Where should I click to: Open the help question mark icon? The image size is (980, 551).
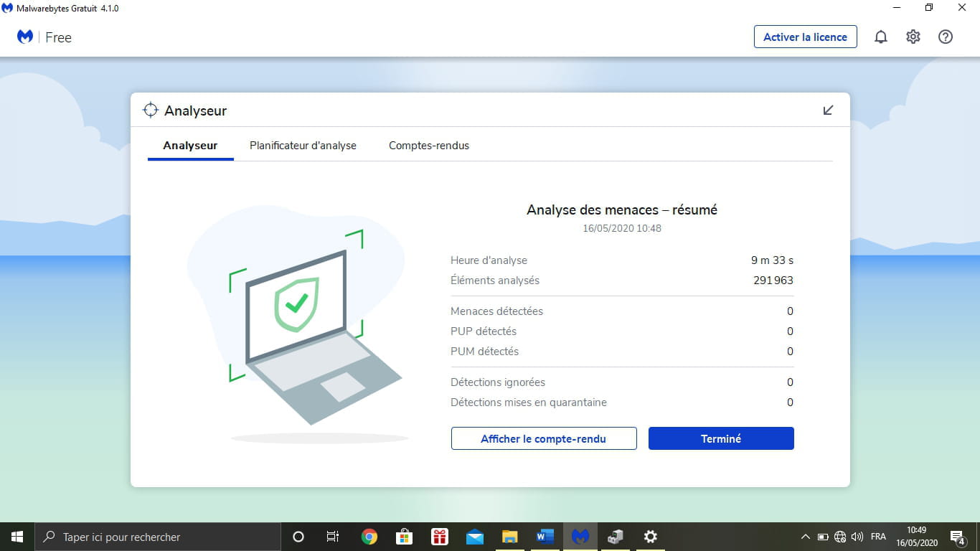(x=945, y=37)
